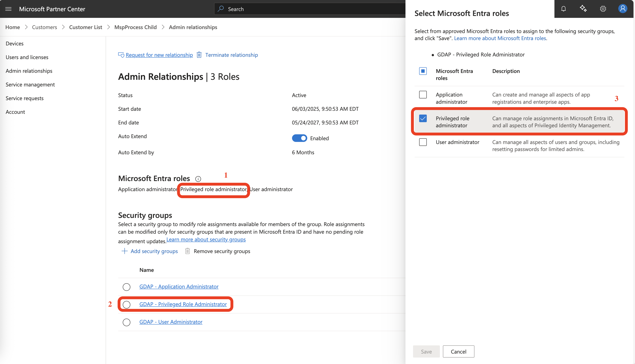Screen dimensions: 635x364
Task: Click the Microsoft Partner Center title
Action: click(52, 9)
